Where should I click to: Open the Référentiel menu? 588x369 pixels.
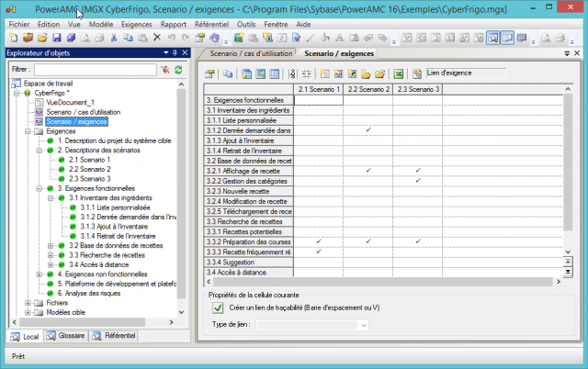[211, 25]
